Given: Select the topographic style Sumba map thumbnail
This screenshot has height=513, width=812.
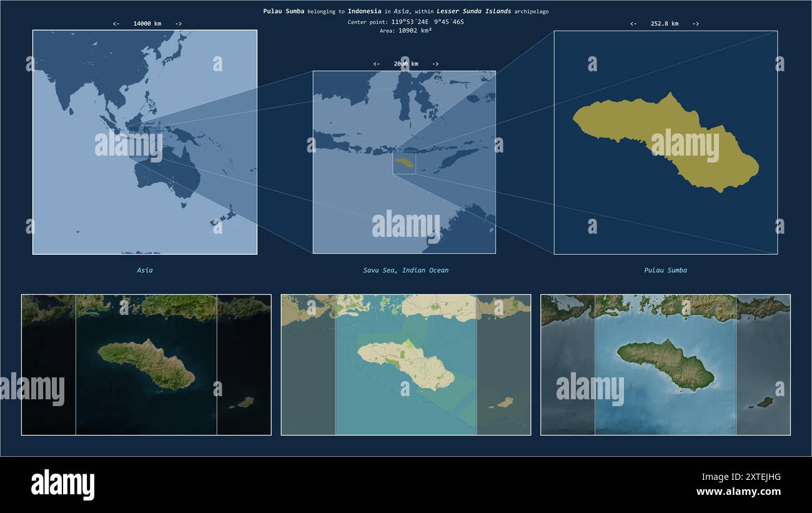Looking at the screenshot, I should point(406,365).
